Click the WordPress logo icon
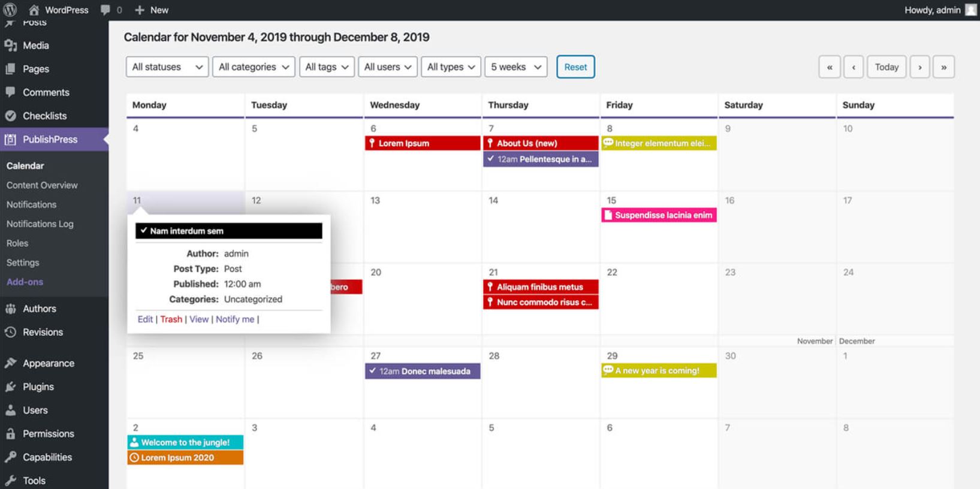The width and height of the screenshot is (980, 489). (10, 10)
